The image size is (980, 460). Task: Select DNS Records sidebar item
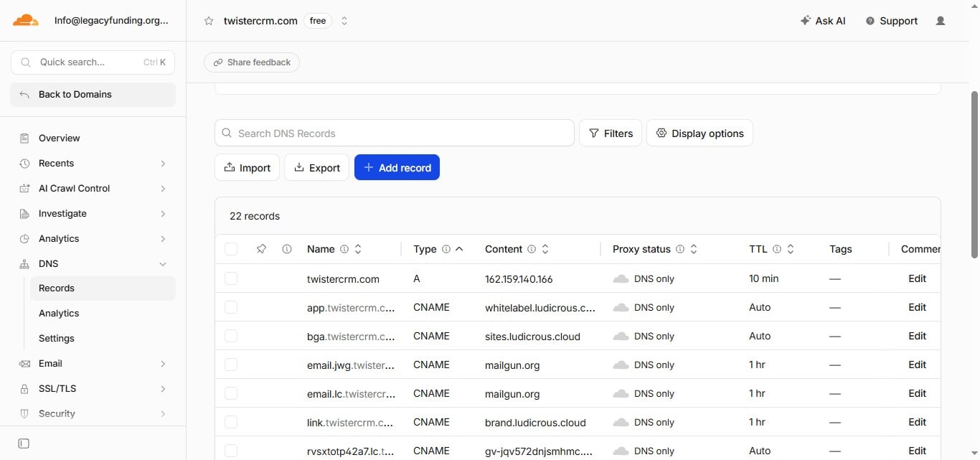pos(103,288)
